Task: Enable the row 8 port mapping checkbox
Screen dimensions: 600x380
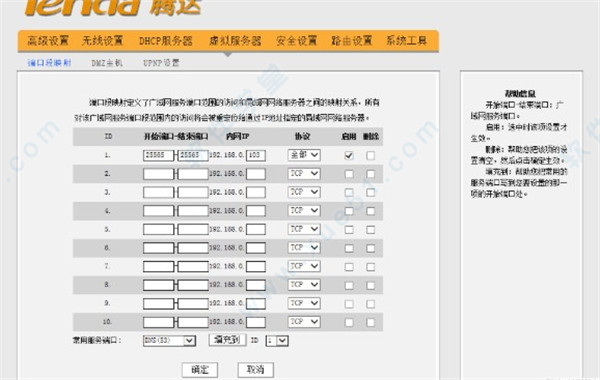Action: point(349,285)
